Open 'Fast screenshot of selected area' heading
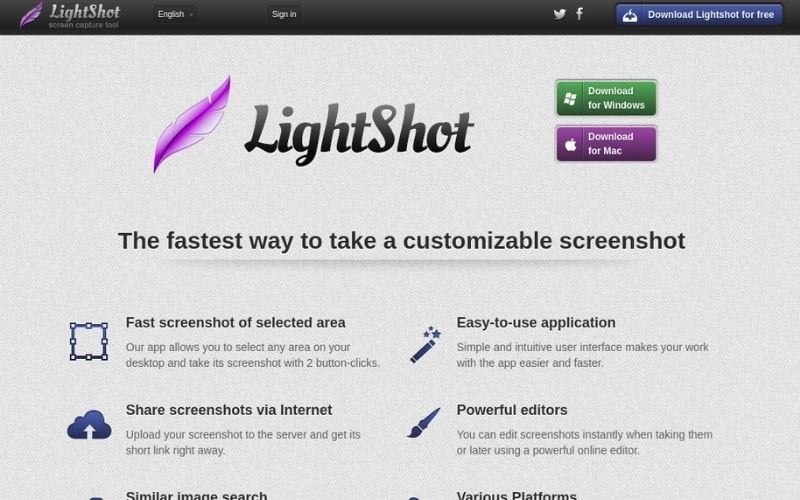 tap(235, 322)
